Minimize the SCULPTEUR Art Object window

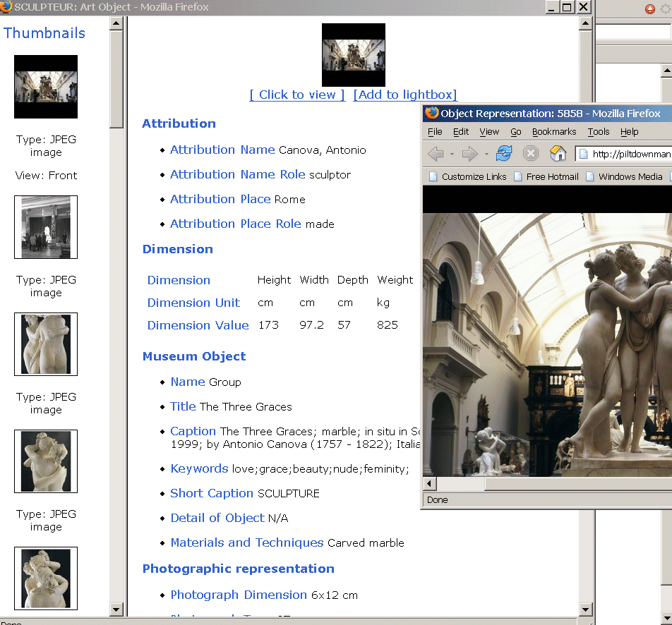551,7
